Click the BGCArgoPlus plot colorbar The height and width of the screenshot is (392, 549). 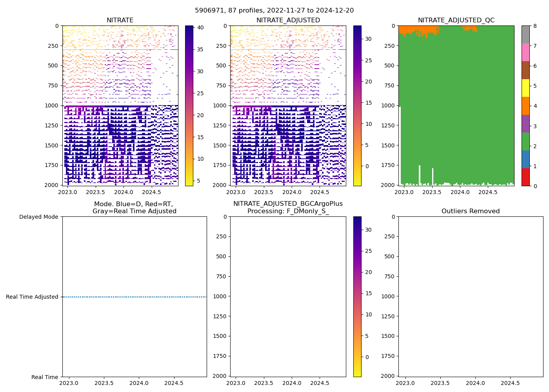[357, 297]
